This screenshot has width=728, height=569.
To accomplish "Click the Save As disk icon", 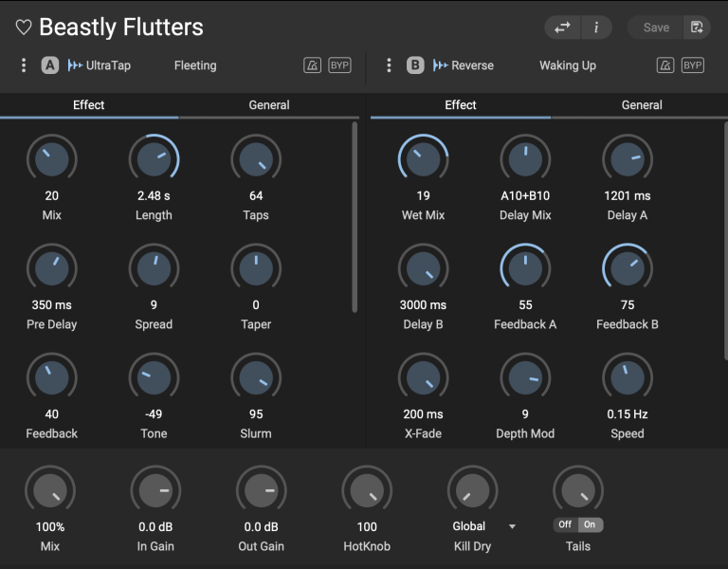I will (x=697, y=28).
